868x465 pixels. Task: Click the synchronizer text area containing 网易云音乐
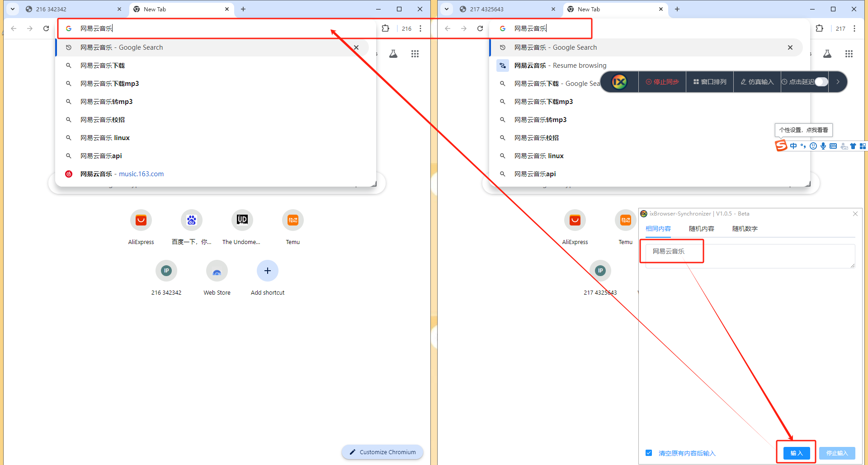(x=750, y=256)
